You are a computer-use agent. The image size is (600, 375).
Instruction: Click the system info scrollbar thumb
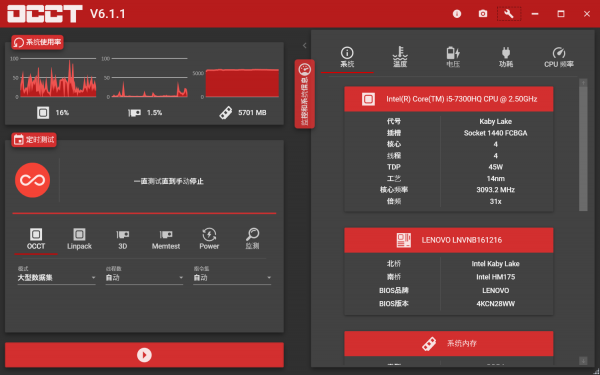tap(583, 148)
